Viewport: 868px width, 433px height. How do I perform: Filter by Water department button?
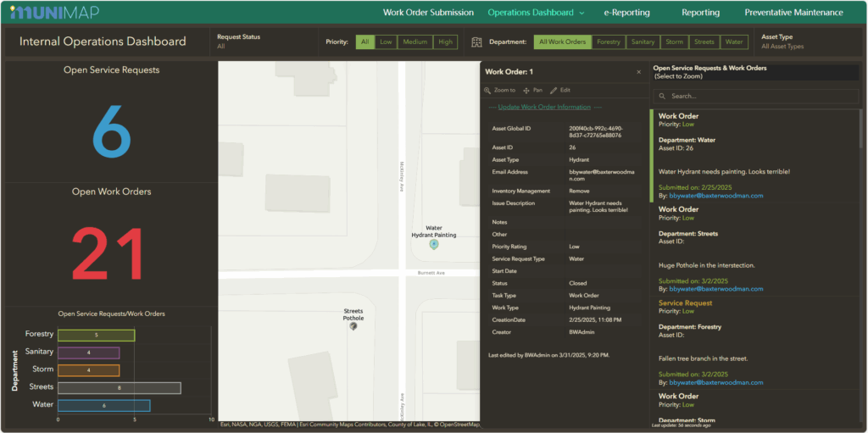click(x=734, y=42)
